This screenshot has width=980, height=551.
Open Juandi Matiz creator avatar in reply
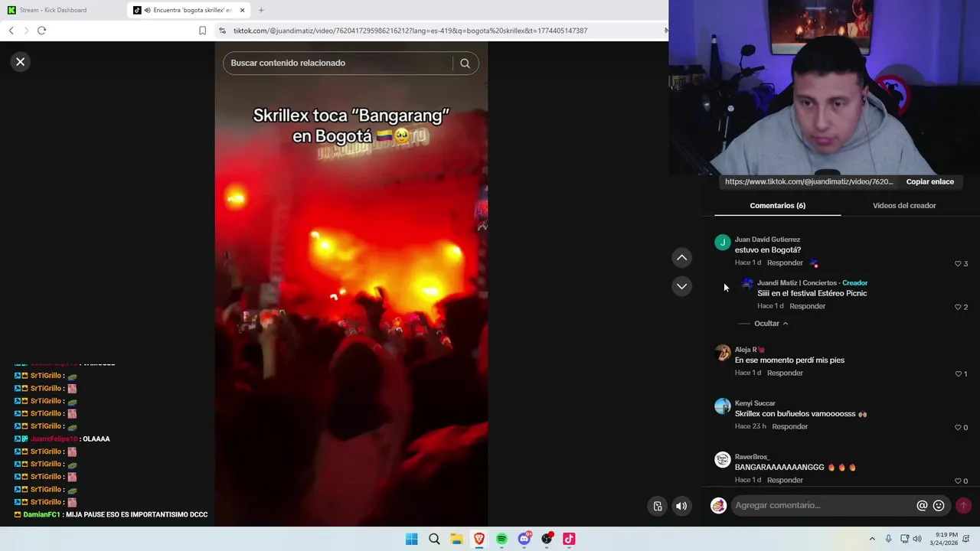746,284
